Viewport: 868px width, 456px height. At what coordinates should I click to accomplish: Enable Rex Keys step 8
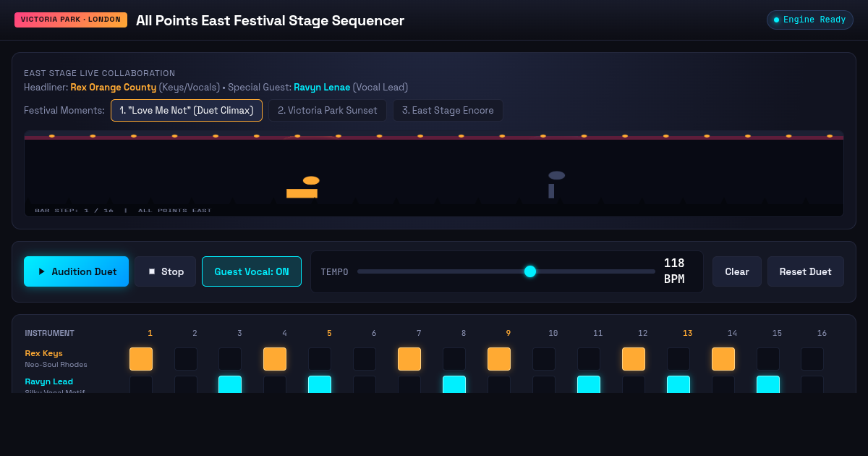point(454,359)
